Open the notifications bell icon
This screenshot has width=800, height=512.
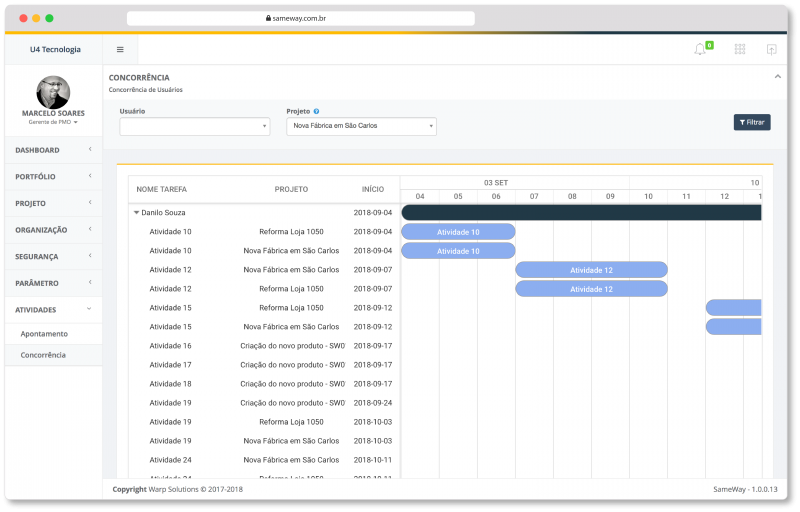pos(700,49)
